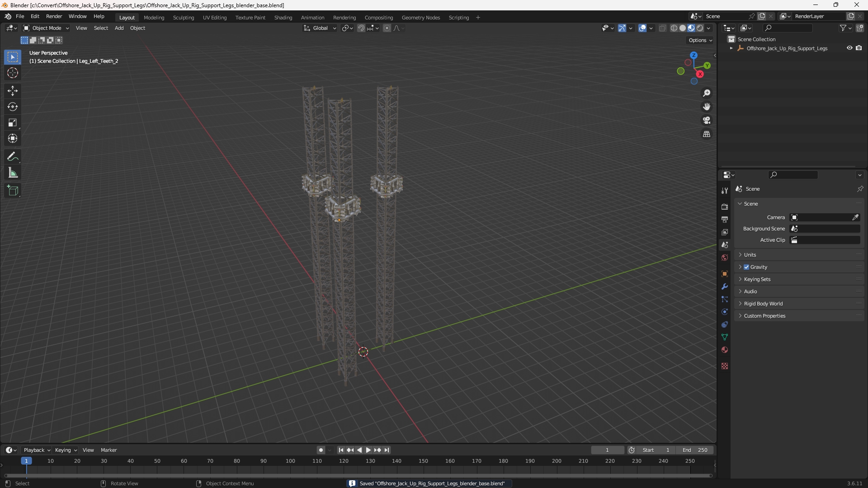Screen dimensions: 868x488
Task: Click the End frame 250 field
Action: (695, 450)
